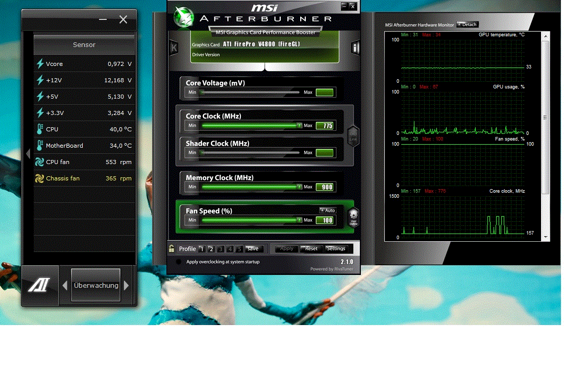The image size is (588, 368).
Task: Click the Fan speed graph
Action: tap(462, 165)
